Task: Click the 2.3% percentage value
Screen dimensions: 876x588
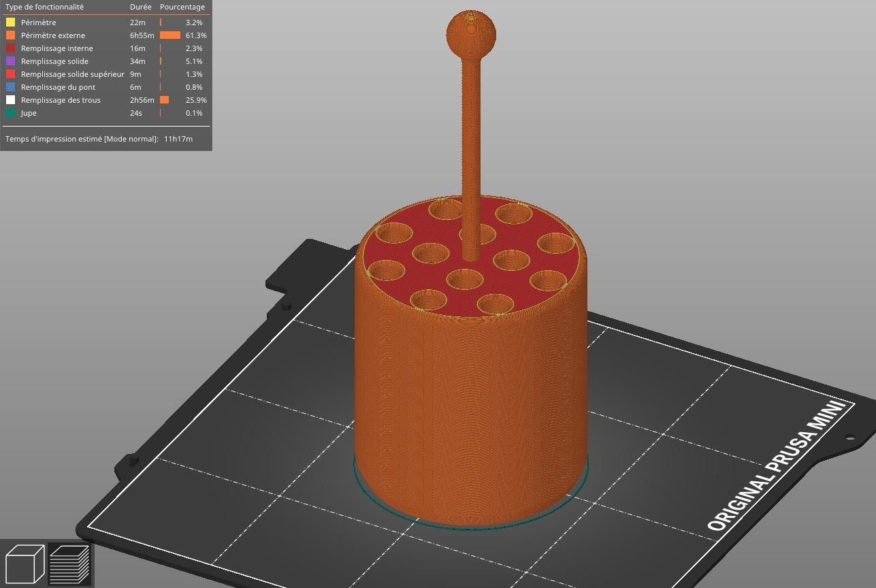Action: click(x=194, y=48)
